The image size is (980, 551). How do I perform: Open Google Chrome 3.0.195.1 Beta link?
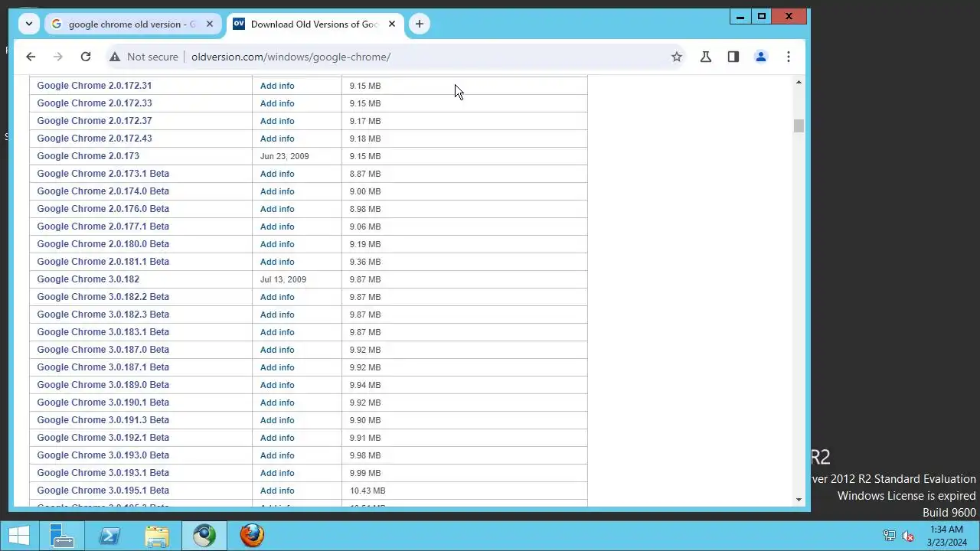pos(103,491)
